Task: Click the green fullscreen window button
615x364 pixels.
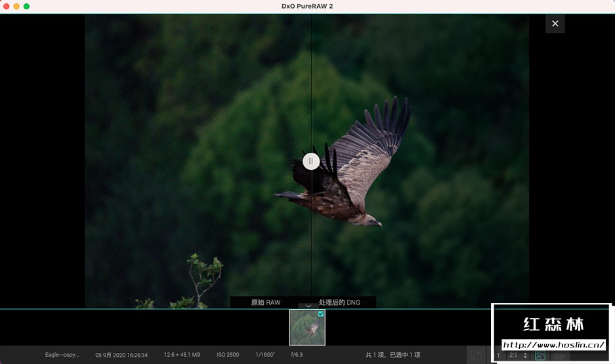Action: coord(26,7)
